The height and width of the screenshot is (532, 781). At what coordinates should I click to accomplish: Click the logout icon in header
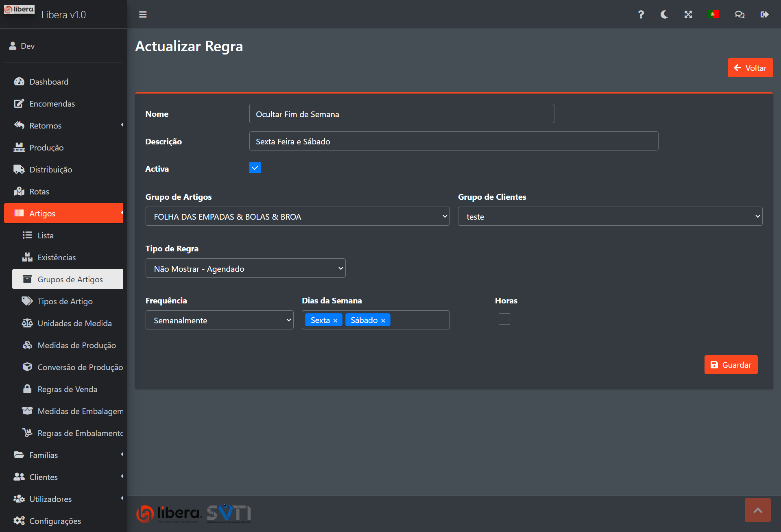click(764, 15)
